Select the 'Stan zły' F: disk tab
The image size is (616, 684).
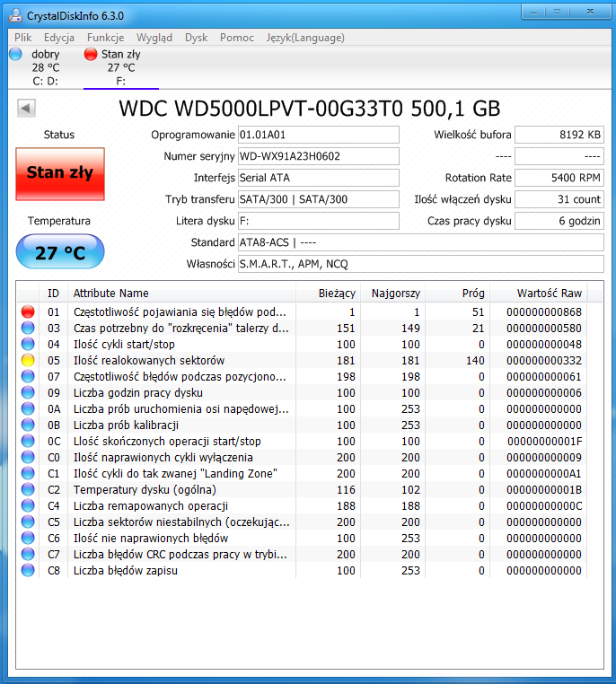pyautogui.click(x=121, y=67)
